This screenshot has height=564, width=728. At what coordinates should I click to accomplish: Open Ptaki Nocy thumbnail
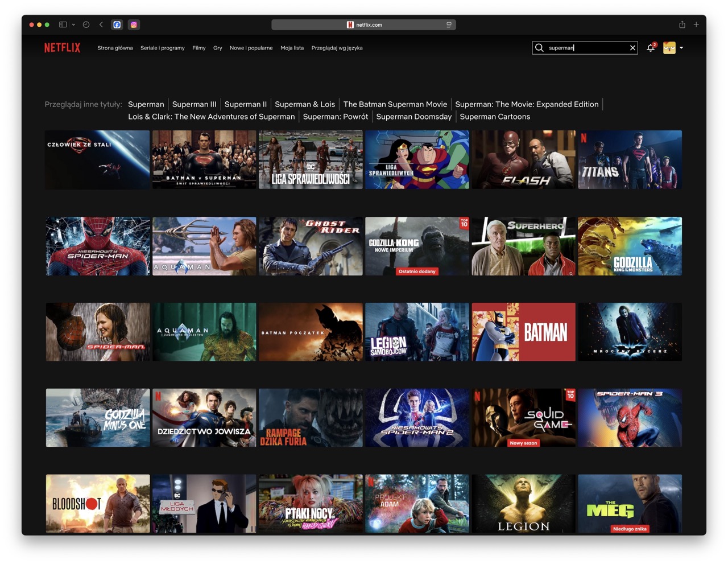311,504
